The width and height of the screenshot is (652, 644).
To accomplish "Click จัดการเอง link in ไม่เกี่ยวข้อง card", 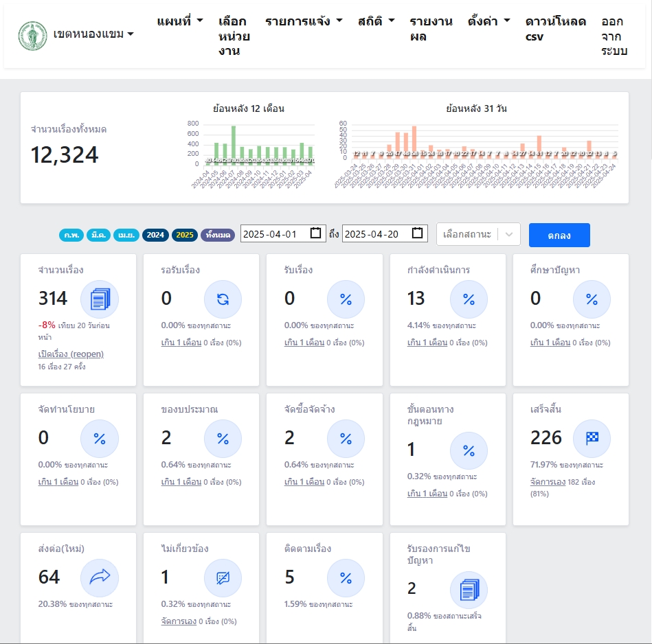I will pyautogui.click(x=179, y=621).
